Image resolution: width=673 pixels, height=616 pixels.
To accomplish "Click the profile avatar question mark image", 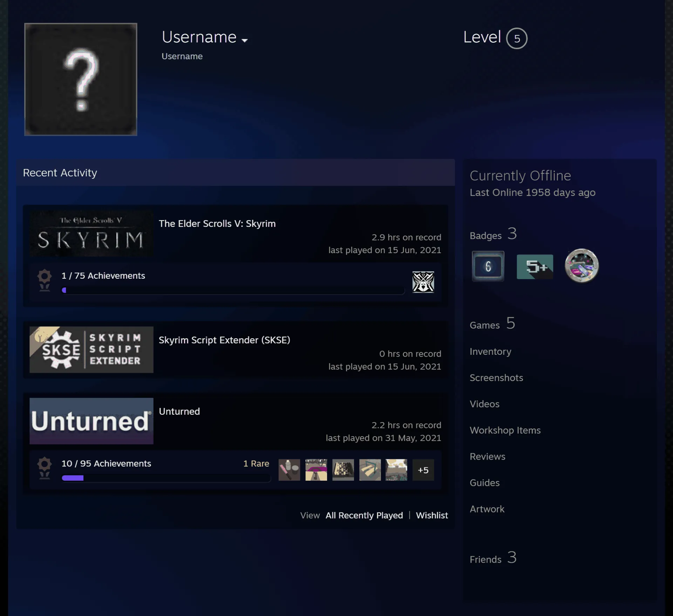I will [81, 79].
